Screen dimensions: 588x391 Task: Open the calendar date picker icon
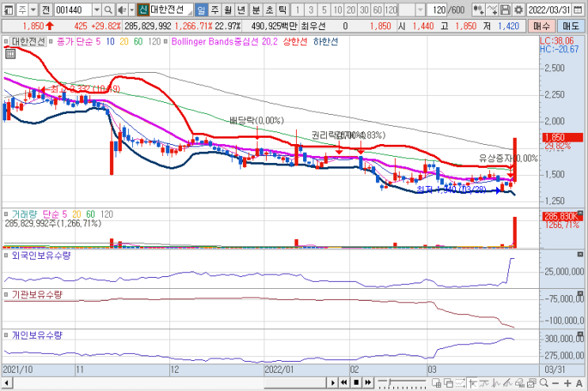coord(578,9)
